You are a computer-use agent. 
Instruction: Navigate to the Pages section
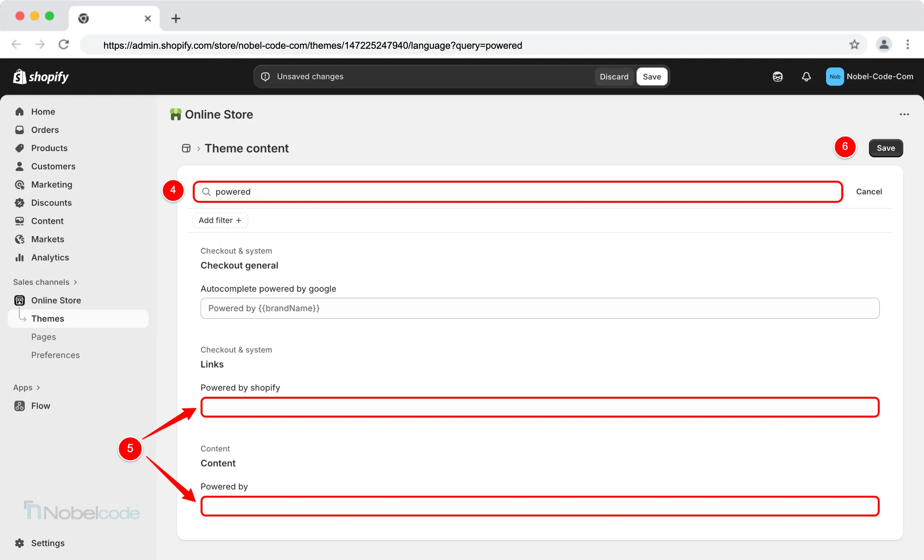(43, 337)
